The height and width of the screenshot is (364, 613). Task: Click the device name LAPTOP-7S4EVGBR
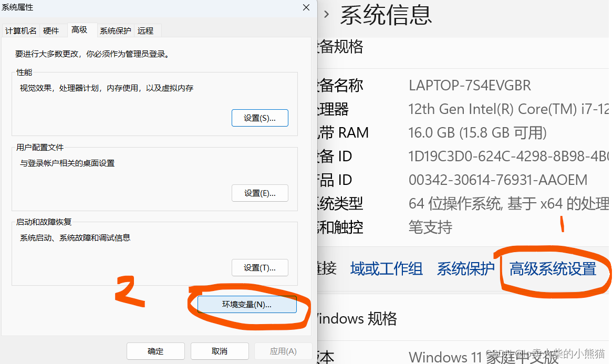pyautogui.click(x=470, y=85)
